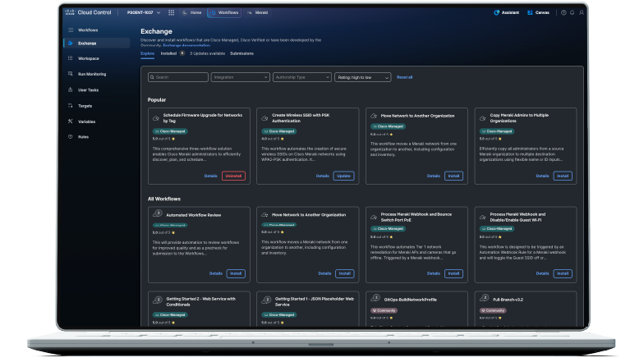Install Process Meraki Webhook Disable/Enable Guest Wi-Fi

point(563,274)
